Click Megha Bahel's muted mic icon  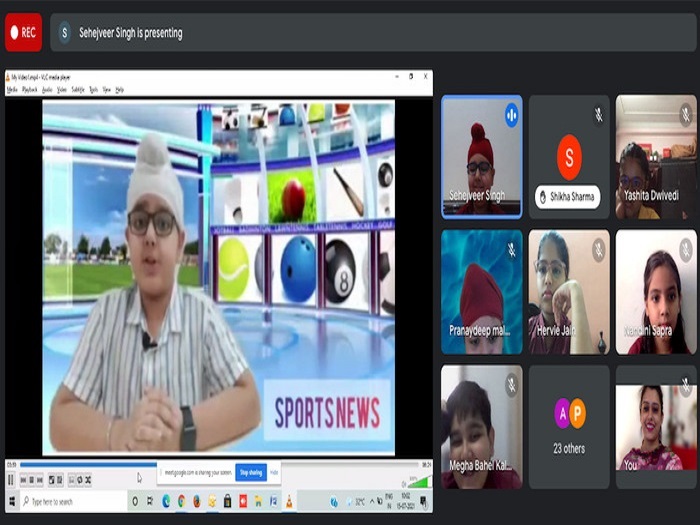[512, 385]
